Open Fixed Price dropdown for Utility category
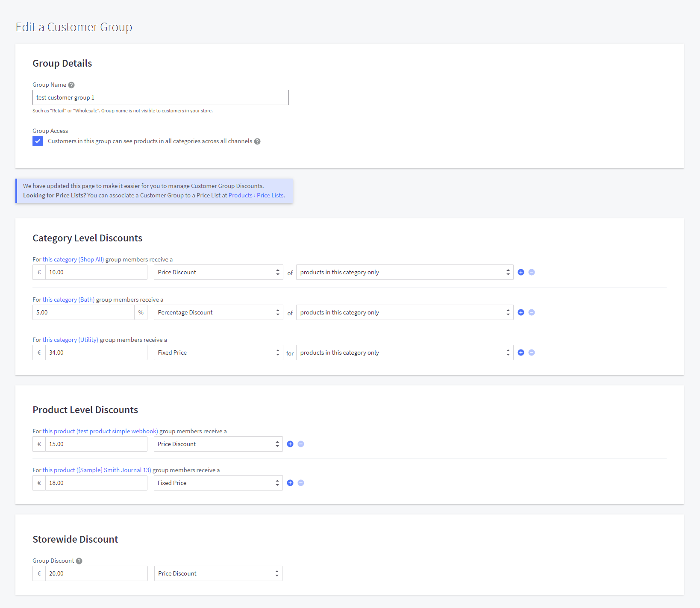 (x=218, y=352)
